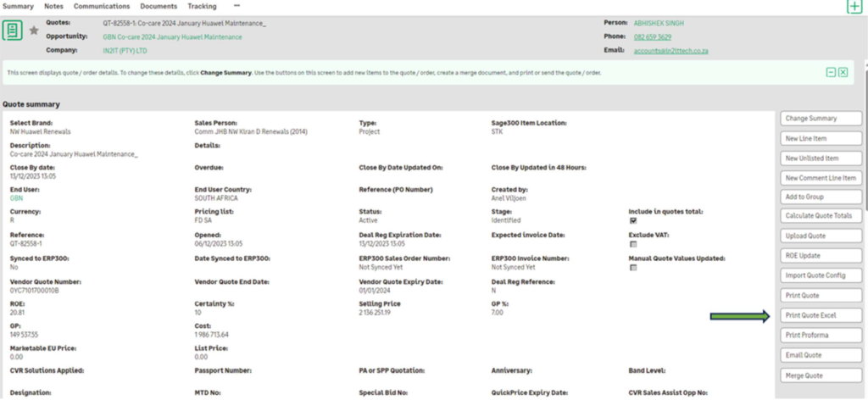Toggle Include in quotes total checkbox
The height and width of the screenshot is (400, 868).
pyautogui.click(x=632, y=220)
